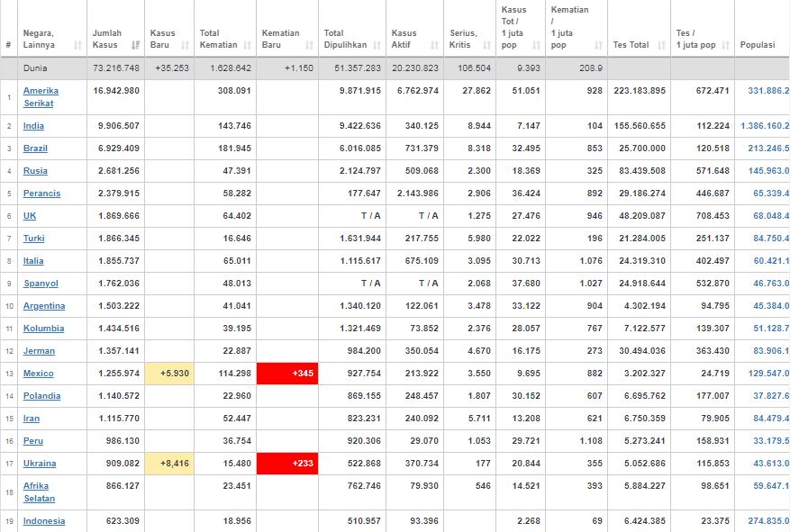Screen dimensions: 790x532
Task: Select Ukraina new deaths cell +233
Action: pyautogui.click(x=287, y=463)
